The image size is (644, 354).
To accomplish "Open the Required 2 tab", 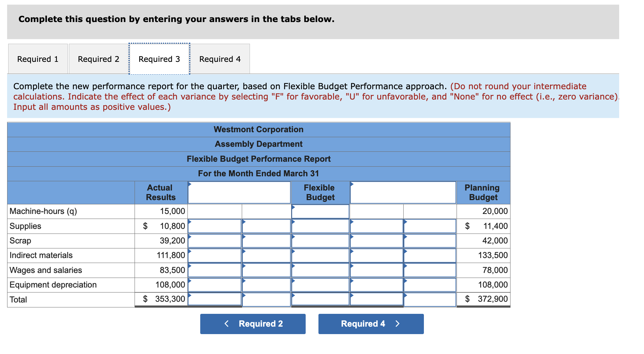I will (x=99, y=59).
